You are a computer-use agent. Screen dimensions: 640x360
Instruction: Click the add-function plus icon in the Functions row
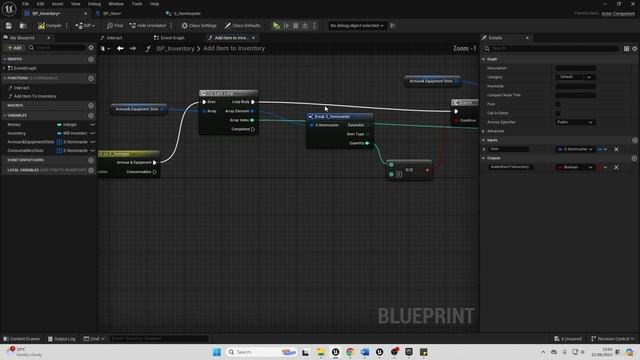(x=91, y=78)
